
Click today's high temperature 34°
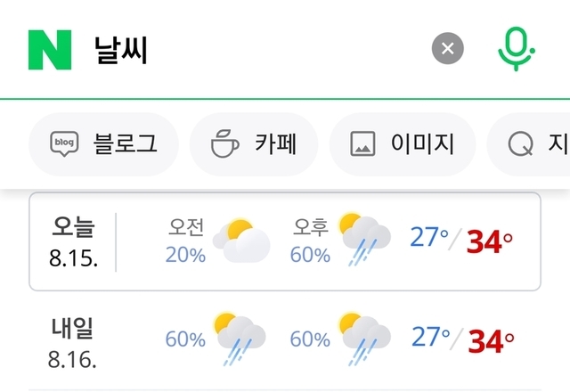coord(490,241)
